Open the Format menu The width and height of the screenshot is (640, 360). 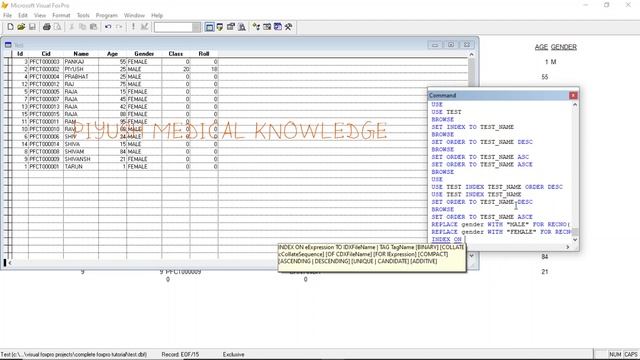coord(61,16)
